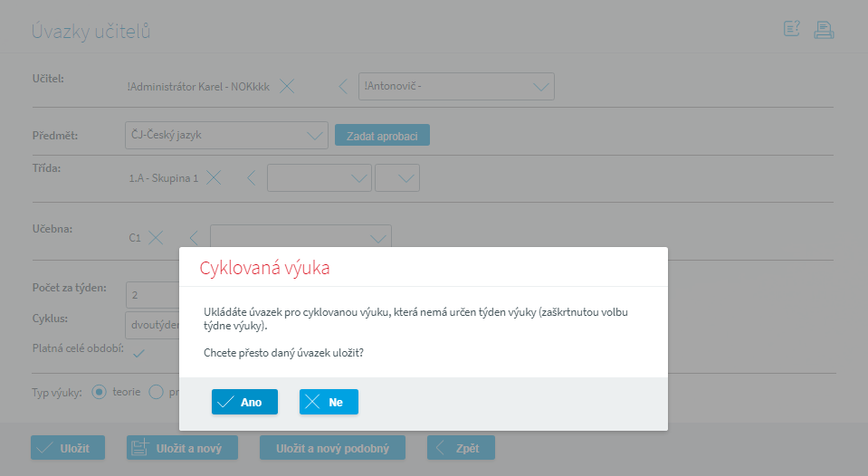This screenshot has height=476, width=868.
Task: Click the help icon in header
Action: 792,30
